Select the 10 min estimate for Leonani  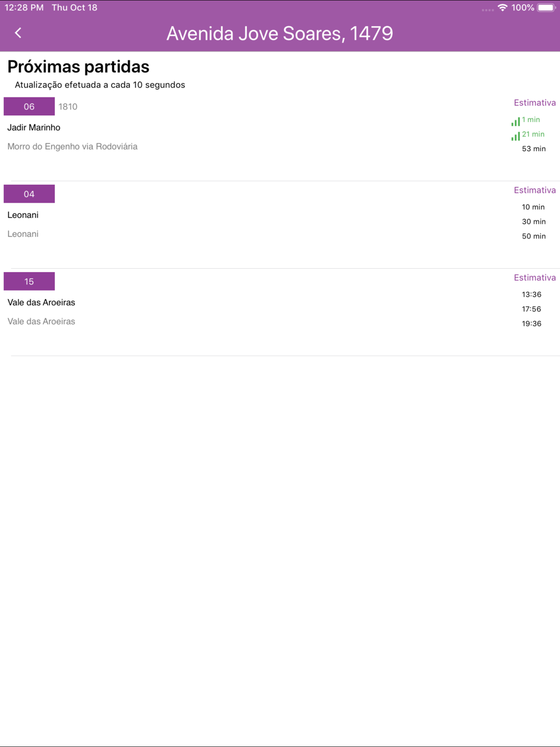click(533, 207)
